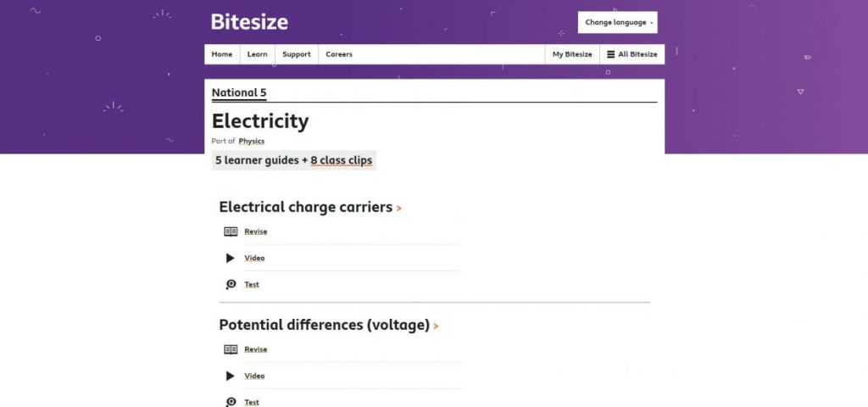Expand the Potential differences (voltage) heading
Viewport: 868px width, 407px height.
click(x=328, y=325)
